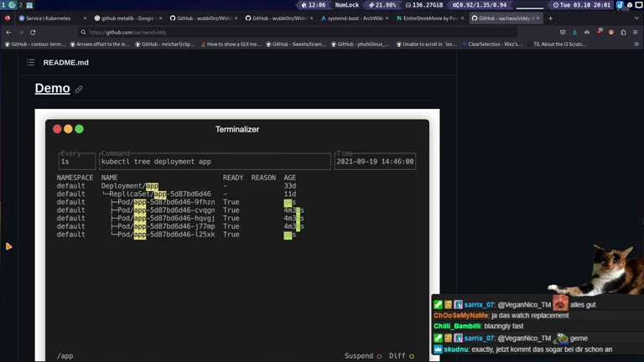Viewport: 644px width, 362px height.
Task: Open the Firefox hamburger menu
Action: (x=636, y=32)
